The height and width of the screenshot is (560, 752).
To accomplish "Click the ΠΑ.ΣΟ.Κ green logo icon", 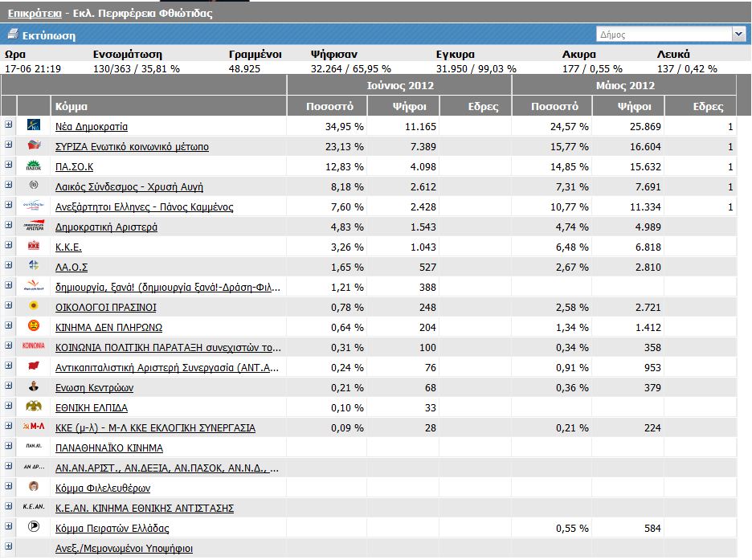I will 34,166.
